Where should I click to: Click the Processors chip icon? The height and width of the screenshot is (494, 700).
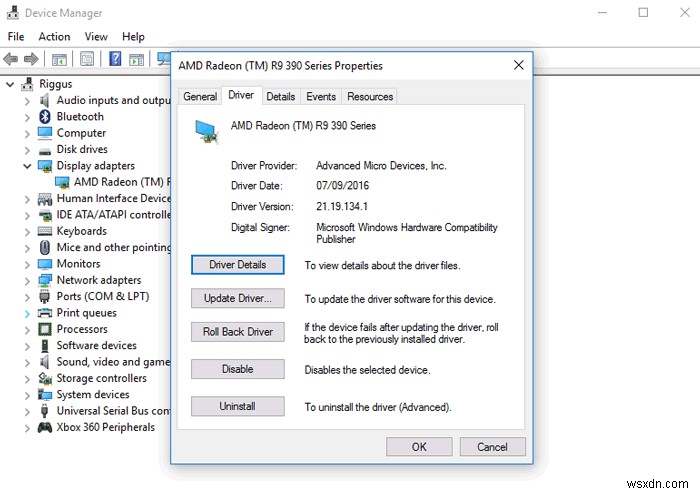point(45,329)
